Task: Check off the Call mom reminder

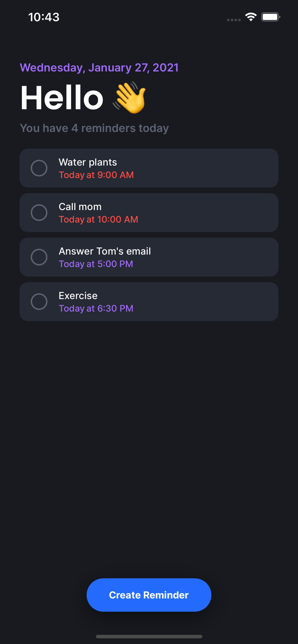Action: pos(39,213)
